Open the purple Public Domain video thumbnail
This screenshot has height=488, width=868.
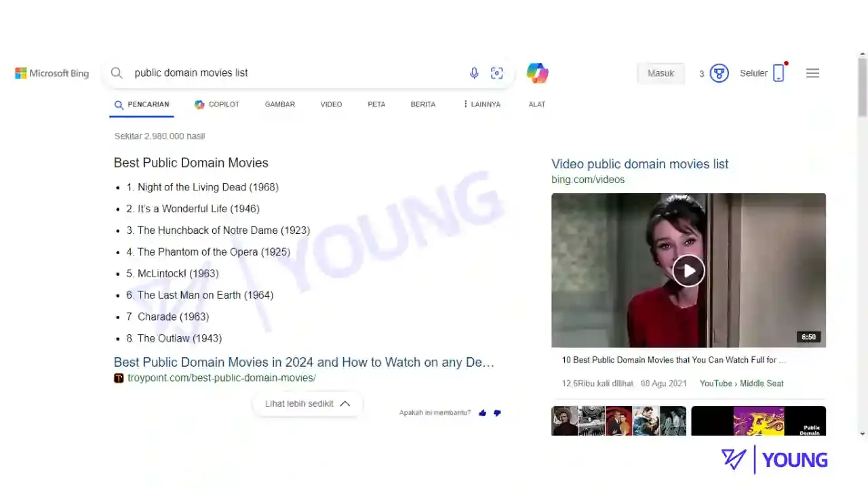tap(758, 420)
